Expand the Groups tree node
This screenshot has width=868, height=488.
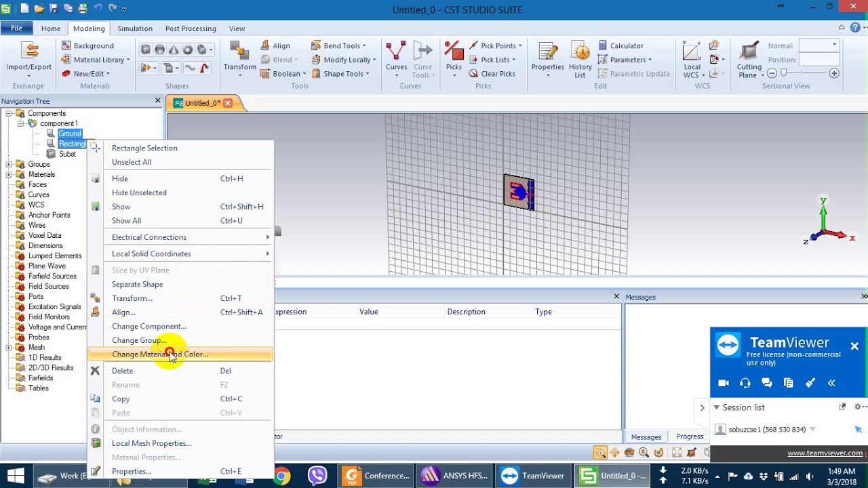9,164
